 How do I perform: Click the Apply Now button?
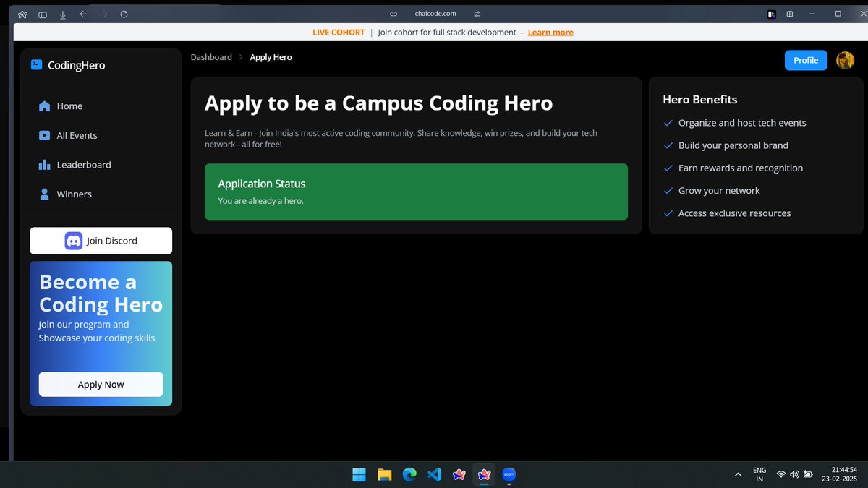[x=101, y=385]
